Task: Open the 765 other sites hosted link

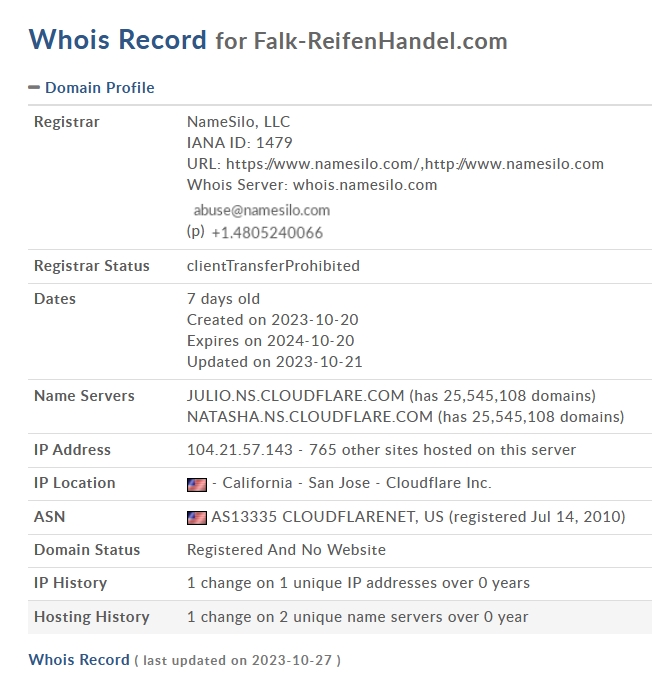Action: (442, 450)
